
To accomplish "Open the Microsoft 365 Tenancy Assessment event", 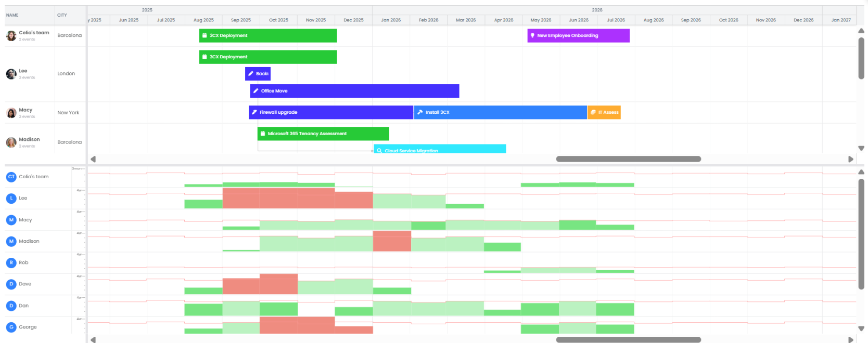I will tap(323, 134).
